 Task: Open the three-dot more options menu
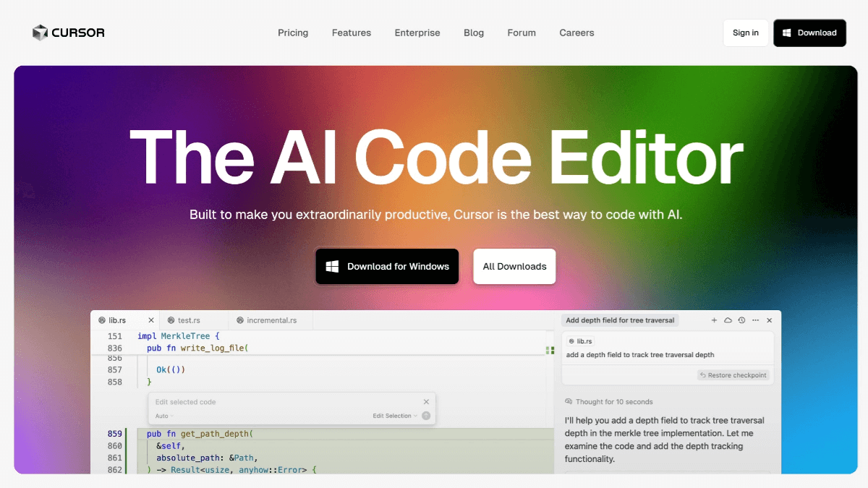pos(755,320)
